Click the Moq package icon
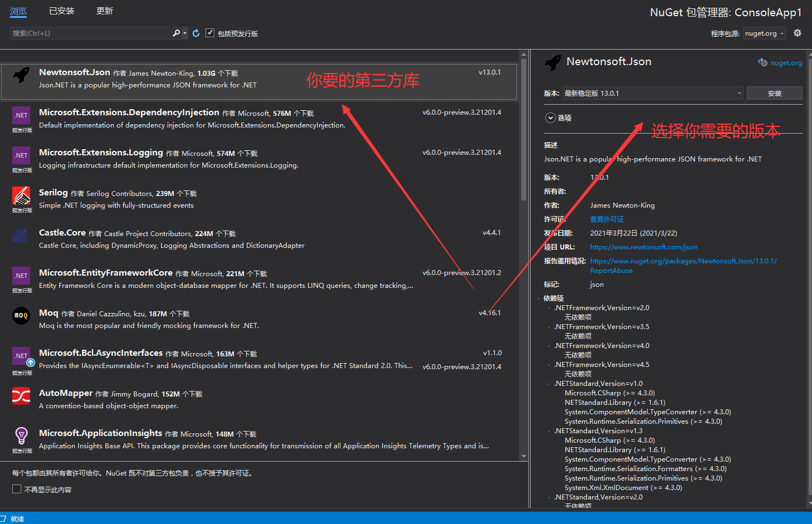812x524 pixels. coord(21,315)
